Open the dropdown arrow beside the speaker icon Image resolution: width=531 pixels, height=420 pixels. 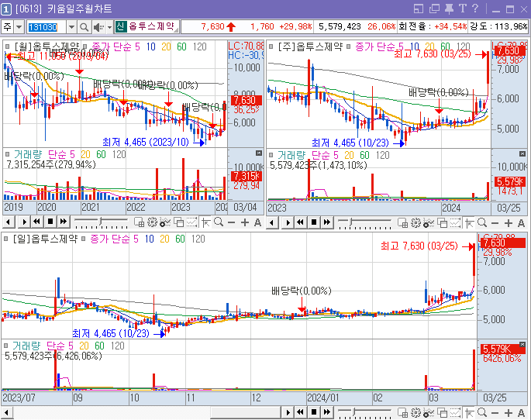tap(109, 27)
